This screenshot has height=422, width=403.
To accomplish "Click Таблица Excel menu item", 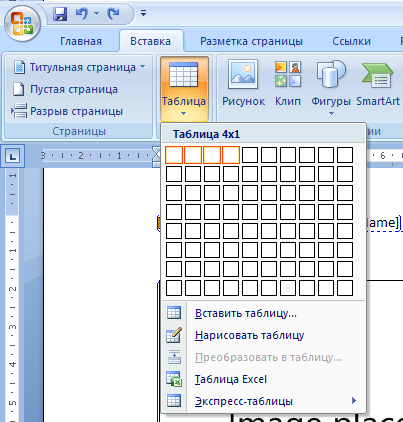I will (x=263, y=379).
